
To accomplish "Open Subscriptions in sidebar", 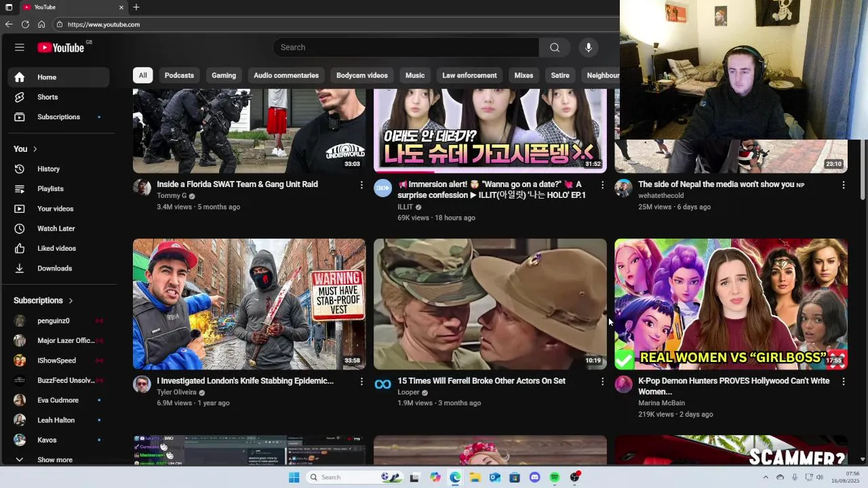I will point(58,117).
